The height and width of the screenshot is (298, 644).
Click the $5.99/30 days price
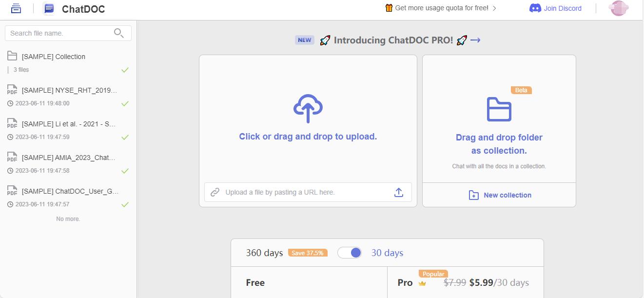pyautogui.click(x=499, y=282)
